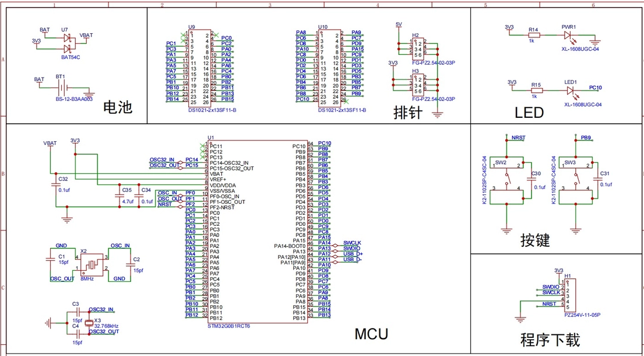
Task: Click the PZ254V-11-05P part label
Action: (x=583, y=315)
